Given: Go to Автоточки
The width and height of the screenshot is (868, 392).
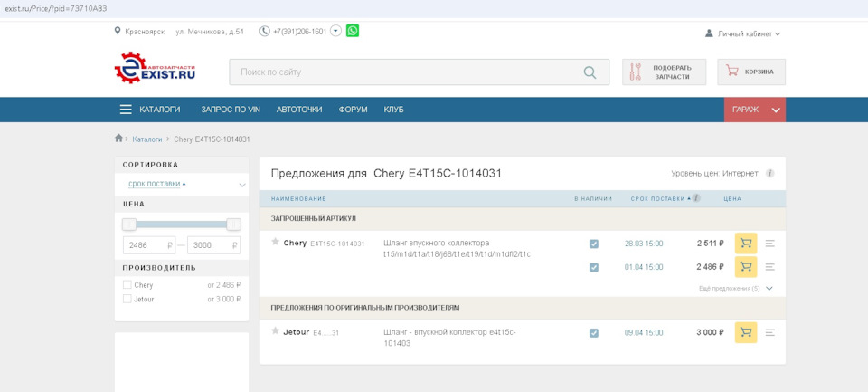Looking at the screenshot, I should click(x=299, y=110).
